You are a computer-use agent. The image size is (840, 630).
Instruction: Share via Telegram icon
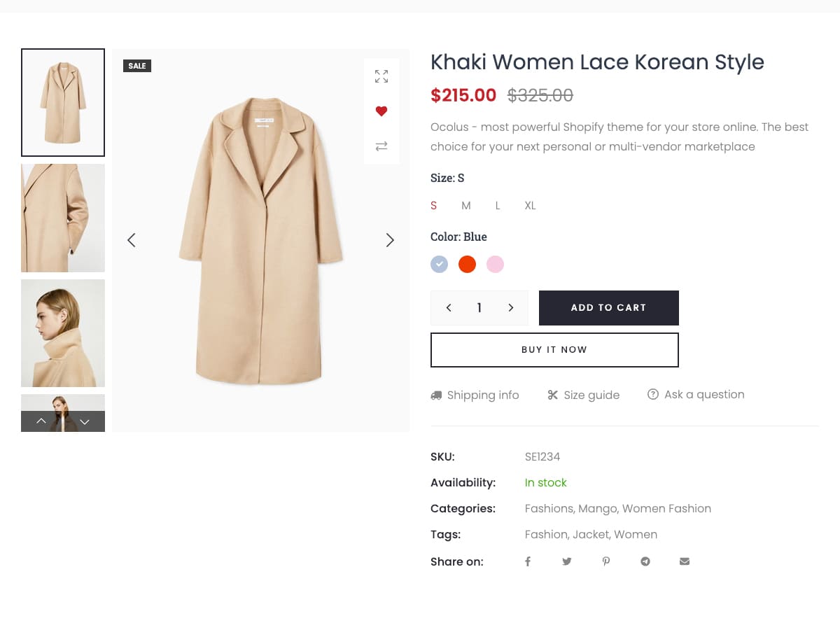tap(645, 561)
